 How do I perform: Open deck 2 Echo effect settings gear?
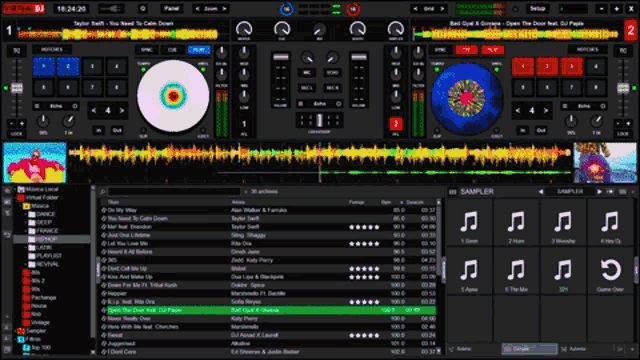[603, 106]
